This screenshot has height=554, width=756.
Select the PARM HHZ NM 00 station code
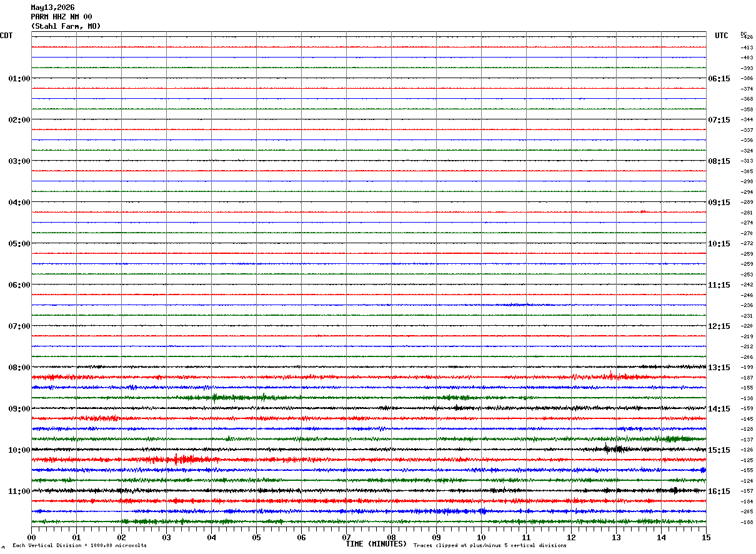pyautogui.click(x=61, y=17)
